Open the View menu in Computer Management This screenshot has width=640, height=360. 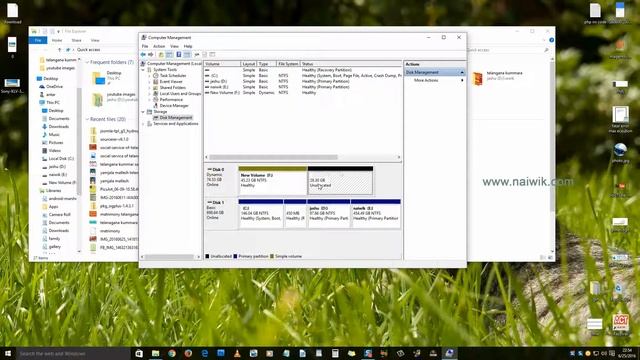[x=174, y=47]
